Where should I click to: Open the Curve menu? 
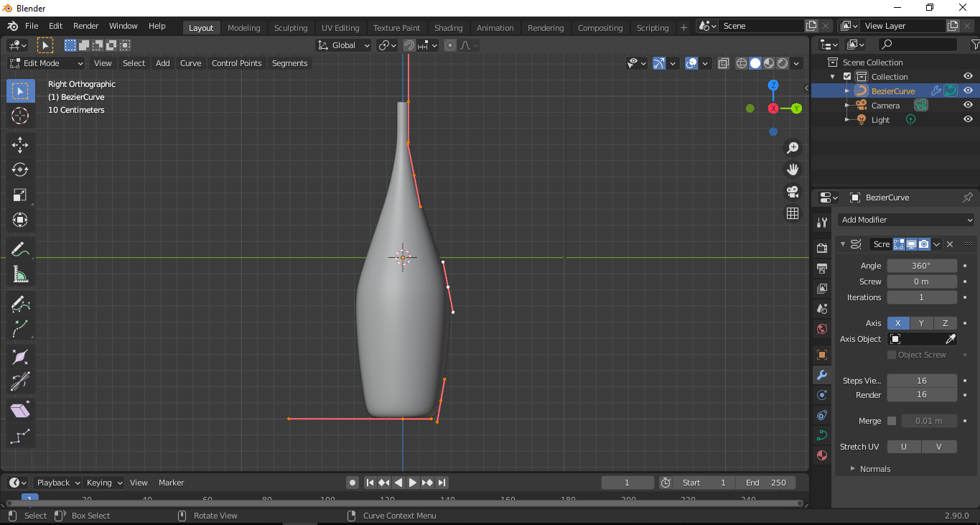(x=190, y=63)
